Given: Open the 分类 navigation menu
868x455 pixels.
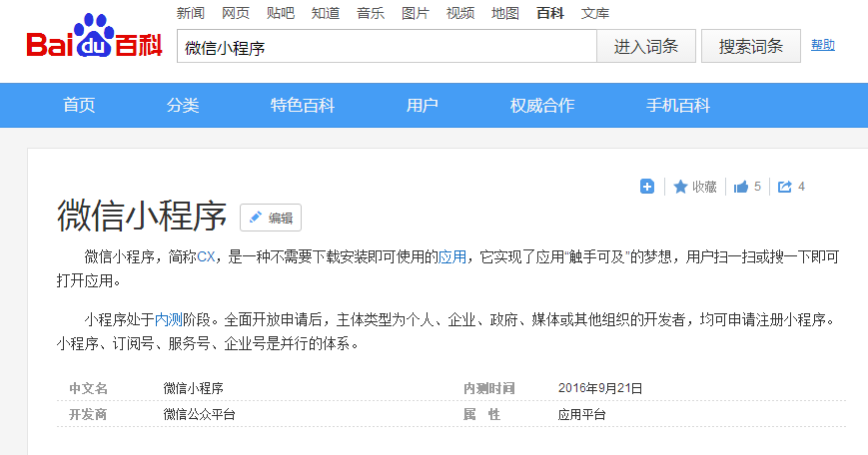Looking at the screenshot, I should point(183,106).
